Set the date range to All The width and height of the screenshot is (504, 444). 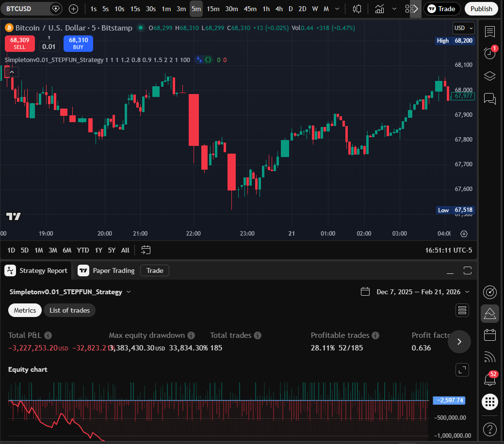click(125, 250)
